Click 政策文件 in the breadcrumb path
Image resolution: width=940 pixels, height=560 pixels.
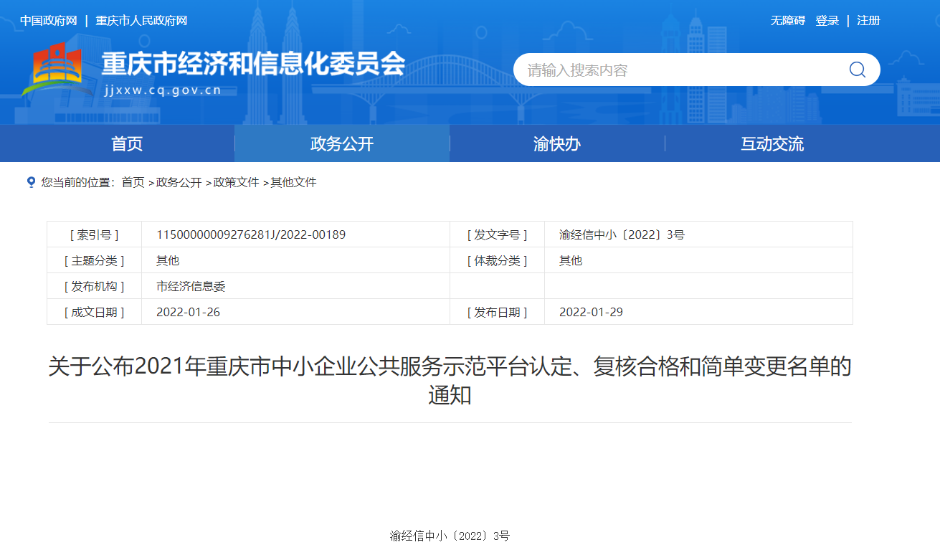tap(236, 183)
